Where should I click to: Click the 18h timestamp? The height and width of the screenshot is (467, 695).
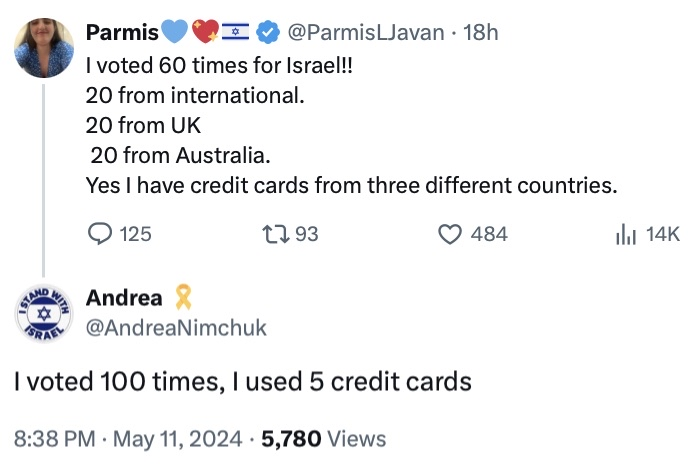pos(480,32)
